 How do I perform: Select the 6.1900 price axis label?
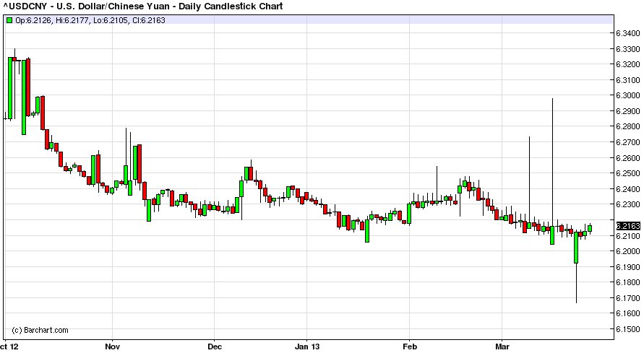point(628,267)
